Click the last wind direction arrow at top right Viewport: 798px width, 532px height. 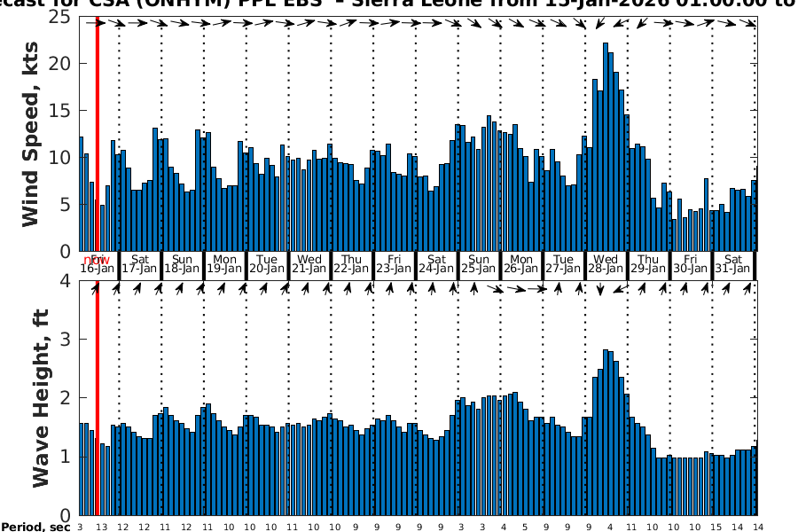point(751,23)
